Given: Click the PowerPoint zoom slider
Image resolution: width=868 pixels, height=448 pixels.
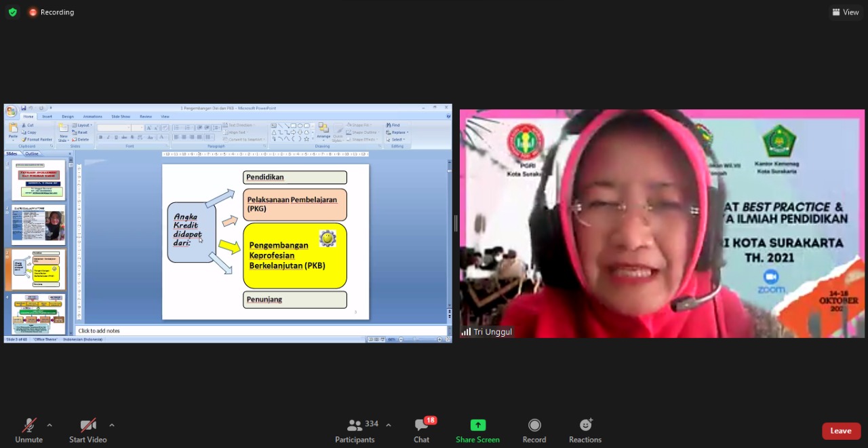Looking at the screenshot, I should coord(419,339).
